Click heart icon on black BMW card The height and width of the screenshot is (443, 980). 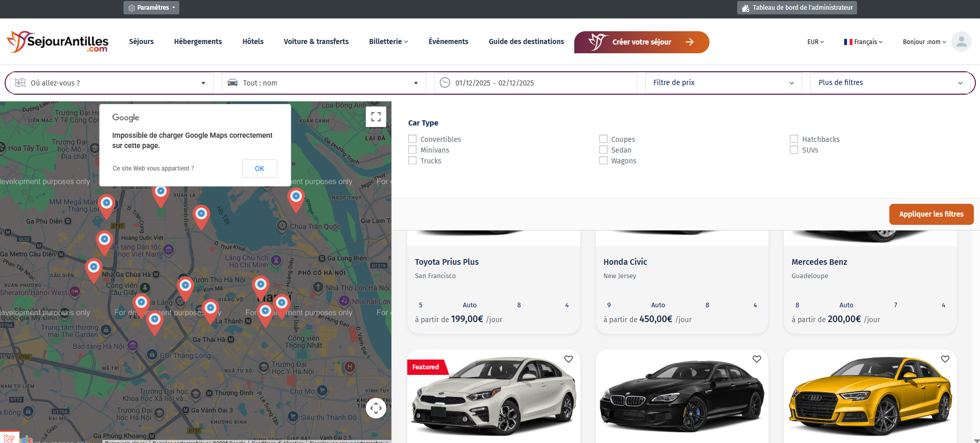[756, 359]
